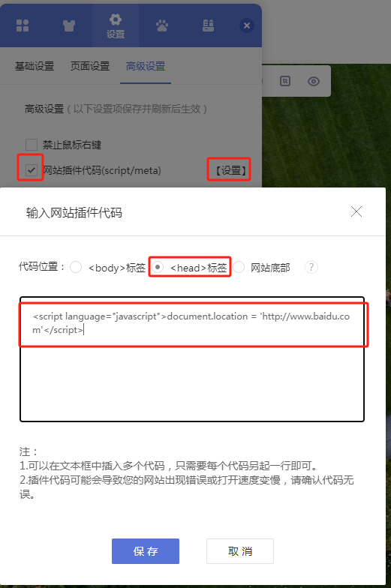The height and width of the screenshot is (588, 391).
Task: Switch to the 页面设置 tab
Action: 90,66
